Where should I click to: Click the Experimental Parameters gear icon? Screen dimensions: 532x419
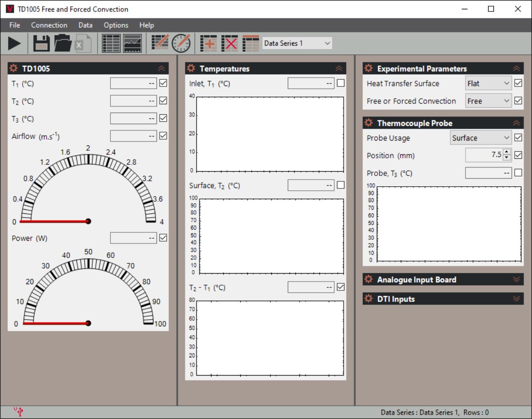pos(368,68)
